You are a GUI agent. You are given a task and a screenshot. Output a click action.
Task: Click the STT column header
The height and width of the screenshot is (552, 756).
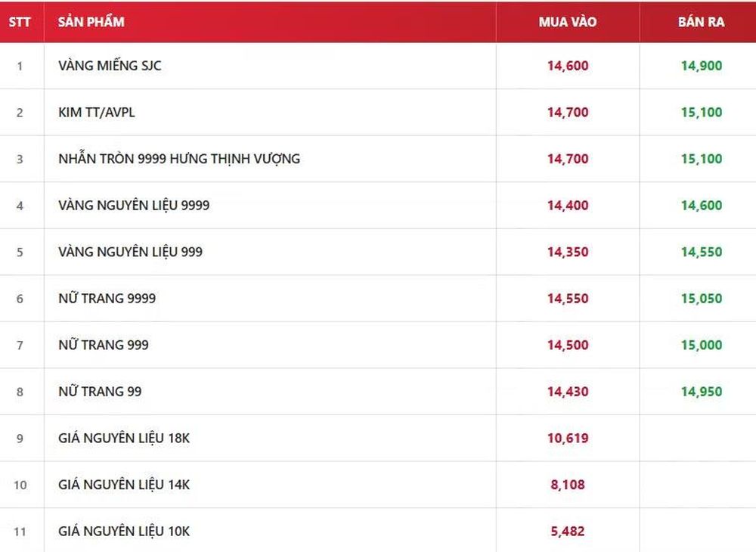point(20,22)
